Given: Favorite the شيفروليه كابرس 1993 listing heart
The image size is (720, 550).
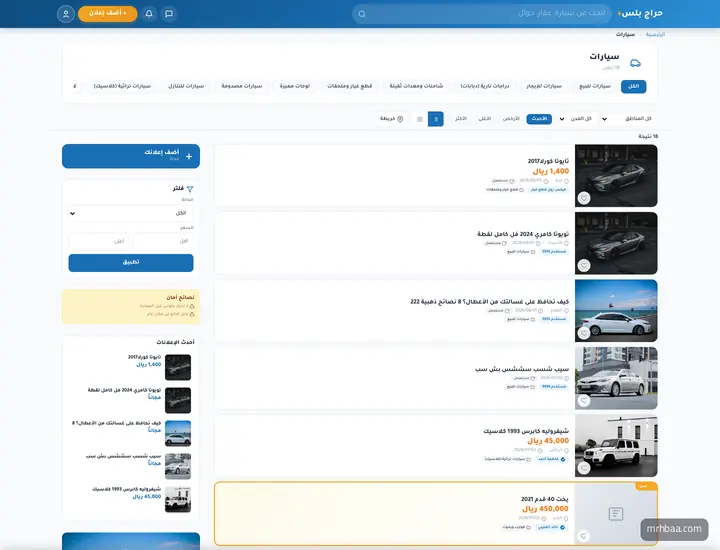Looking at the screenshot, I should click(584, 468).
